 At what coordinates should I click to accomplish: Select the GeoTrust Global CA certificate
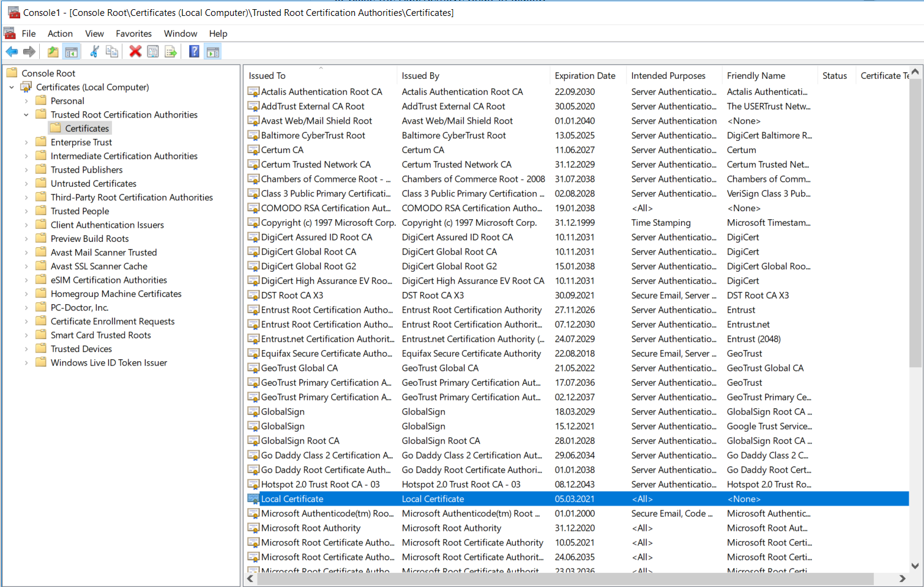(x=578, y=368)
